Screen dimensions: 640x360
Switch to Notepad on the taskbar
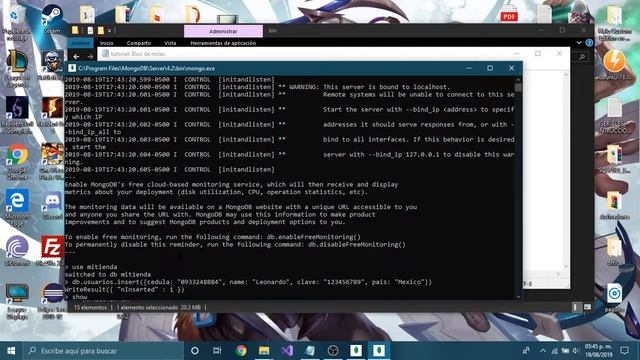point(310,351)
